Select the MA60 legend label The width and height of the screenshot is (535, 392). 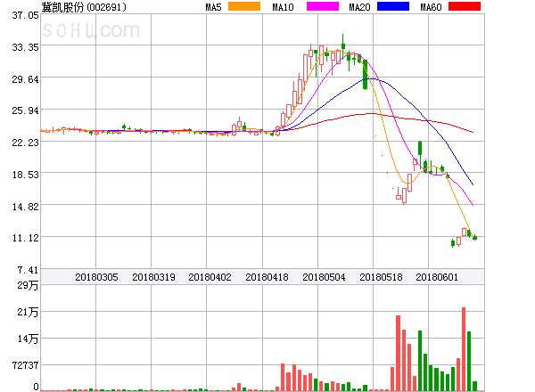point(431,7)
